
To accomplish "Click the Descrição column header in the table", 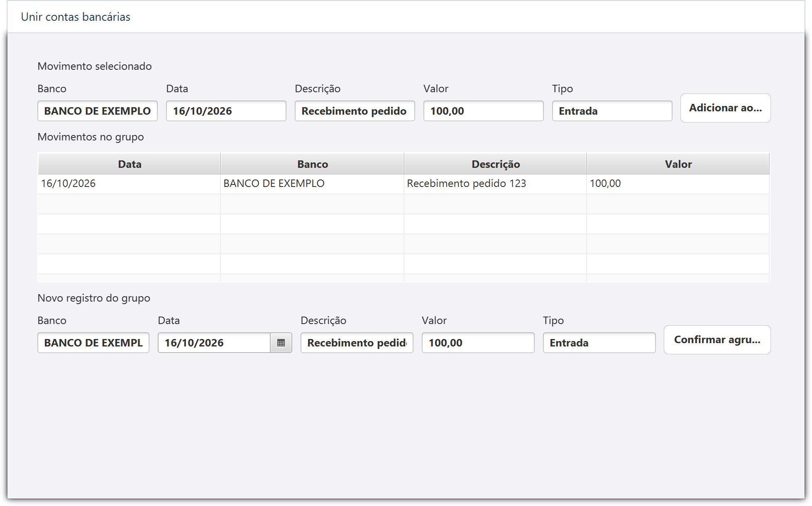I will click(496, 164).
